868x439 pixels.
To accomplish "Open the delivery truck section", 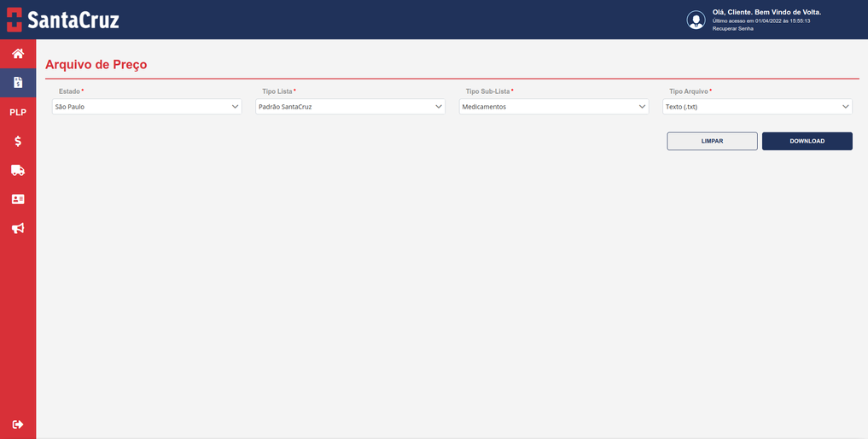I will (x=17, y=170).
